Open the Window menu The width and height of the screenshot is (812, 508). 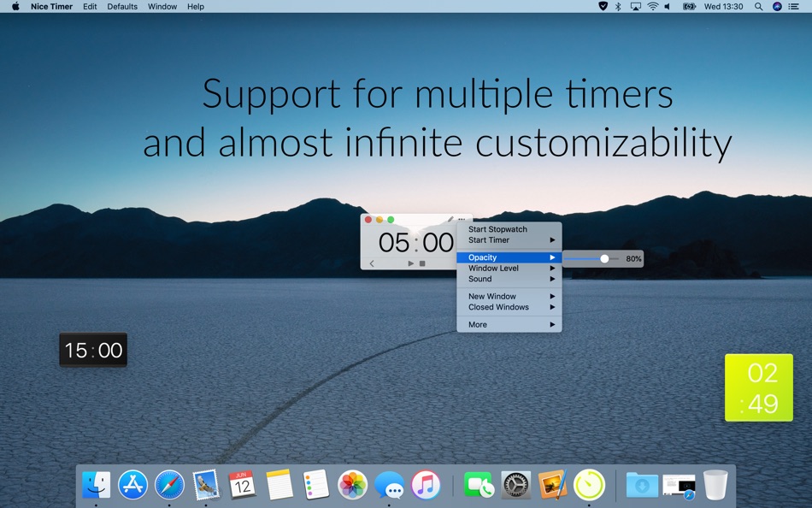click(162, 7)
